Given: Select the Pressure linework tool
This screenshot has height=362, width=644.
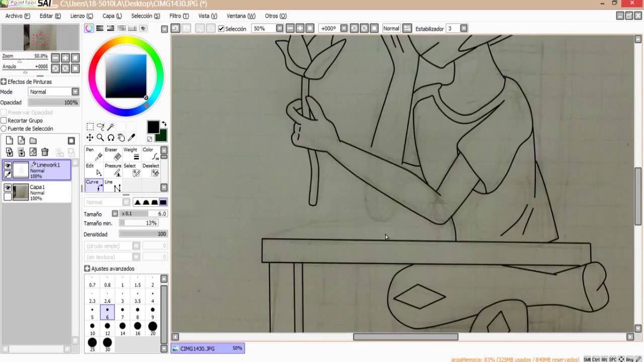Looking at the screenshot, I should 113,170.
